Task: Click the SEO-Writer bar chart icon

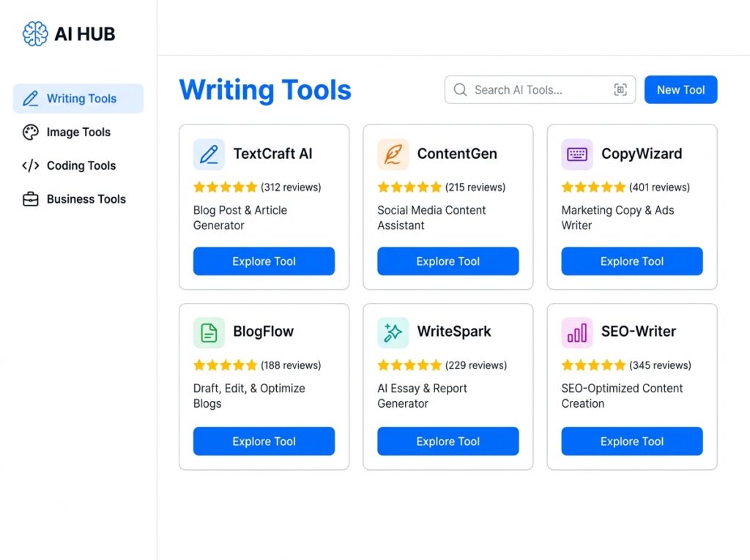Action: coord(577,332)
